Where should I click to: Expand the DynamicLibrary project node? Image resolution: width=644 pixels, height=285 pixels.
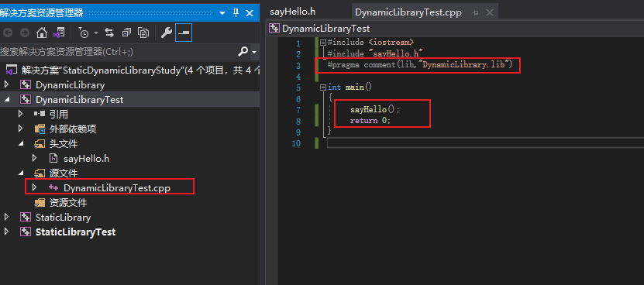pos(6,85)
